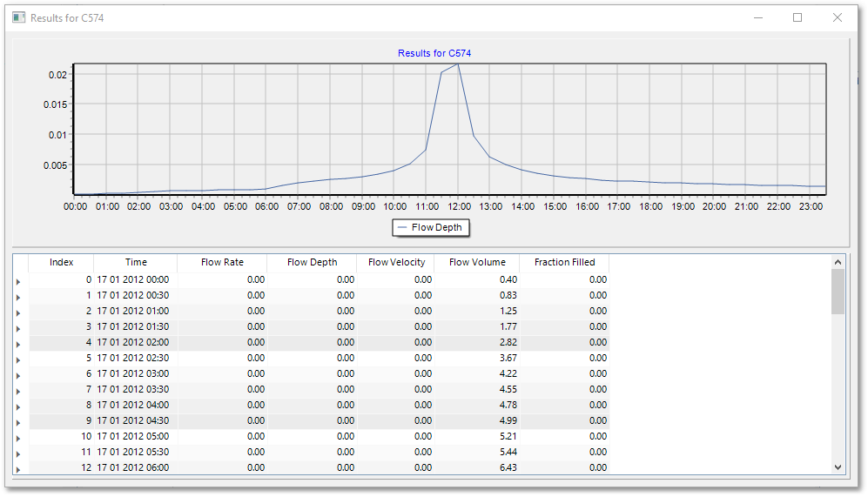Image resolution: width=868 pixels, height=497 pixels.
Task: Select the row arrow for index 5
Action: point(18,360)
